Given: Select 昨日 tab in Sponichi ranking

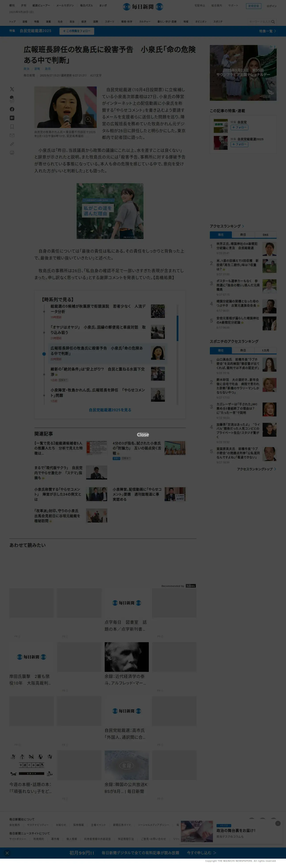Looking at the screenshot, I should [x=243, y=350].
